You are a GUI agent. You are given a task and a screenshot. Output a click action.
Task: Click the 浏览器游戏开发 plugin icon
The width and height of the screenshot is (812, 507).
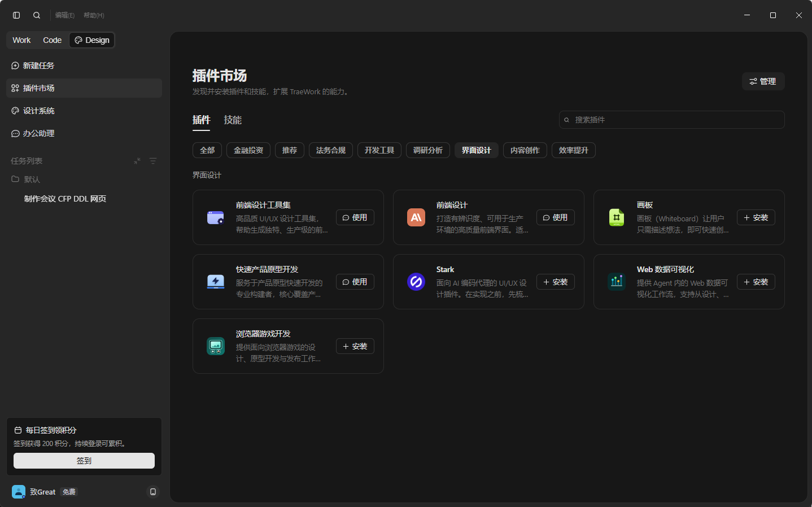click(216, 346)
